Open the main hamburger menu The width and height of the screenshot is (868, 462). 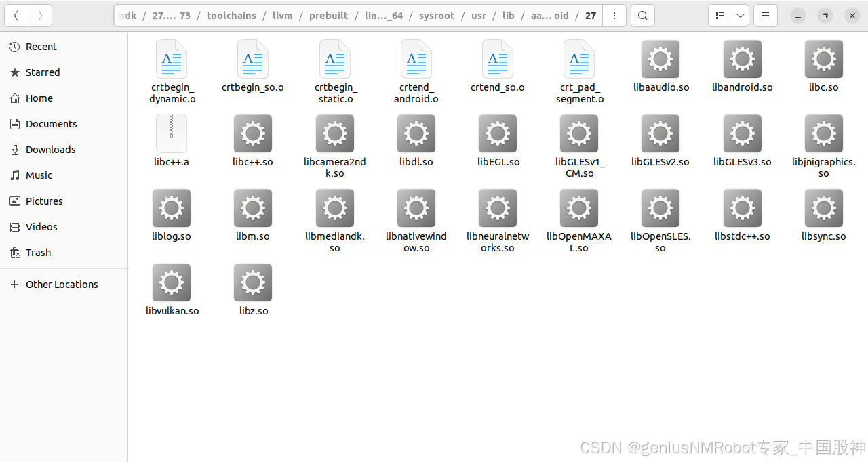pyautogui.click(x=766, y=15)
